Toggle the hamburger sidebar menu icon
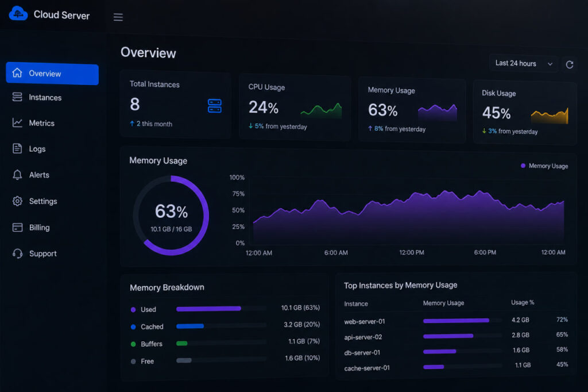Screen dimensions: 588x392 pos(118,17)
